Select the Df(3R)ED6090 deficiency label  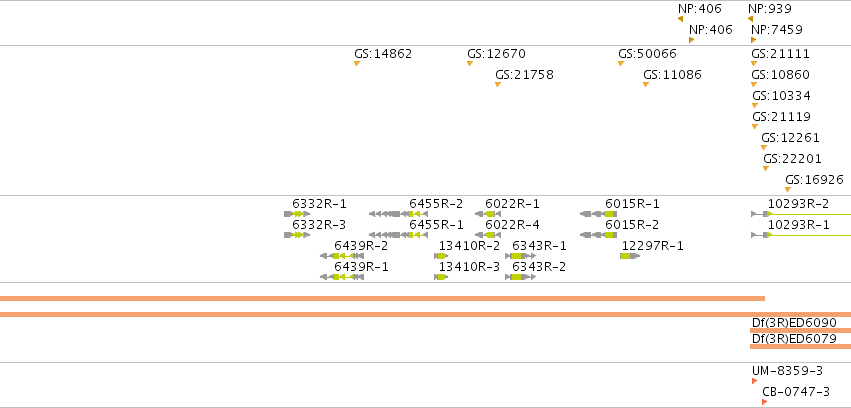794,322
